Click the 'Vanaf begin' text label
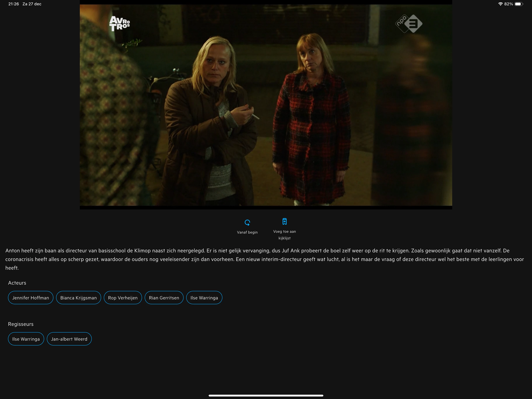Image resolution: width=532 pixels, height=399 pixels. (247, 232)
